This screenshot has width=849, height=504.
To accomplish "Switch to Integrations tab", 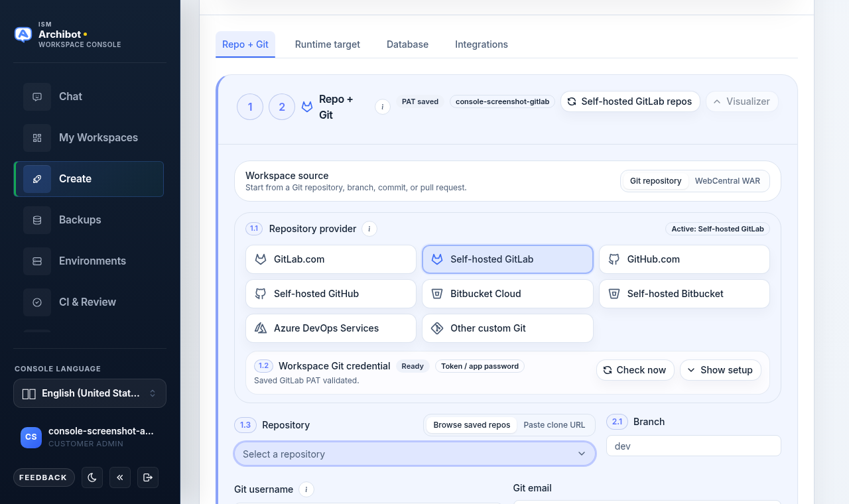I will 482,44.
